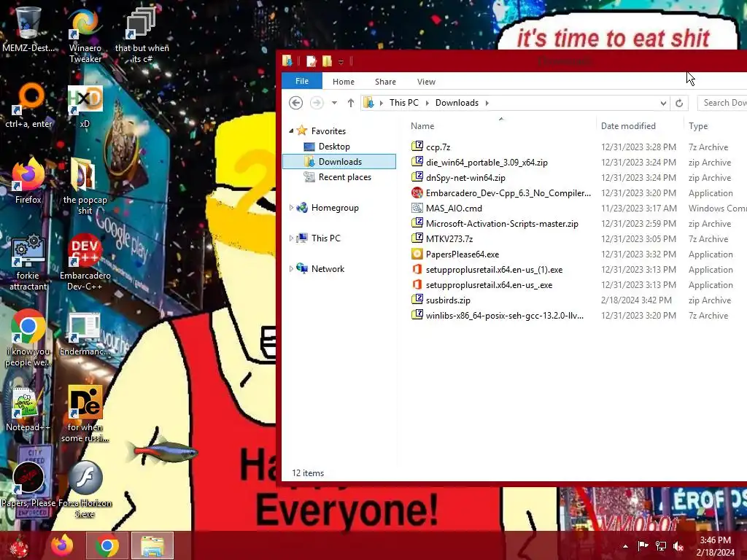Open the xD HxD desktop shortcut
The image size is (747, 560).
pos(85,106)
